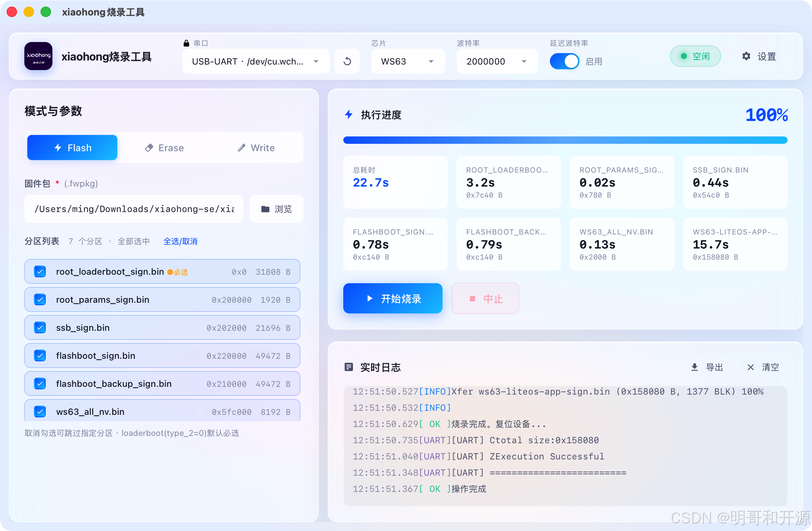Click the SSB_SIGN.BIN 0.44s card
The width and height of the screenshot is (812, 531).
(x=735, y=182)
